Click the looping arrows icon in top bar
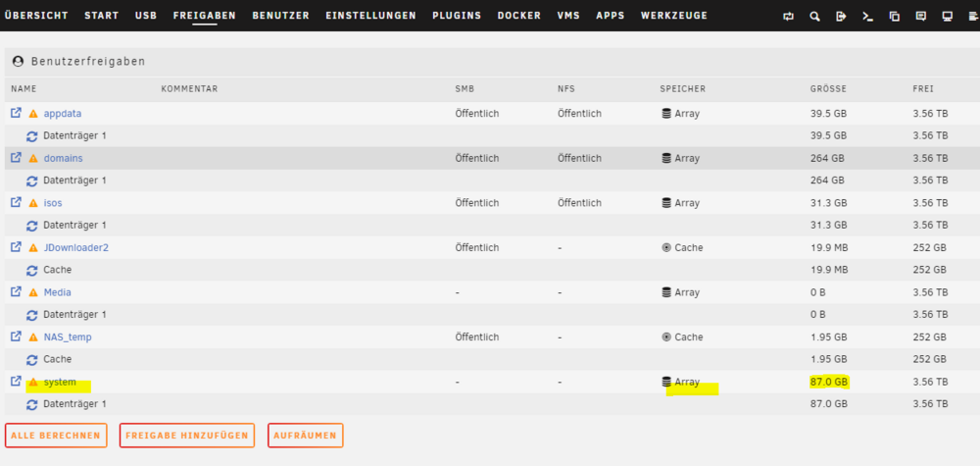This screenshot has width=980, height=466. coord(788,17)
